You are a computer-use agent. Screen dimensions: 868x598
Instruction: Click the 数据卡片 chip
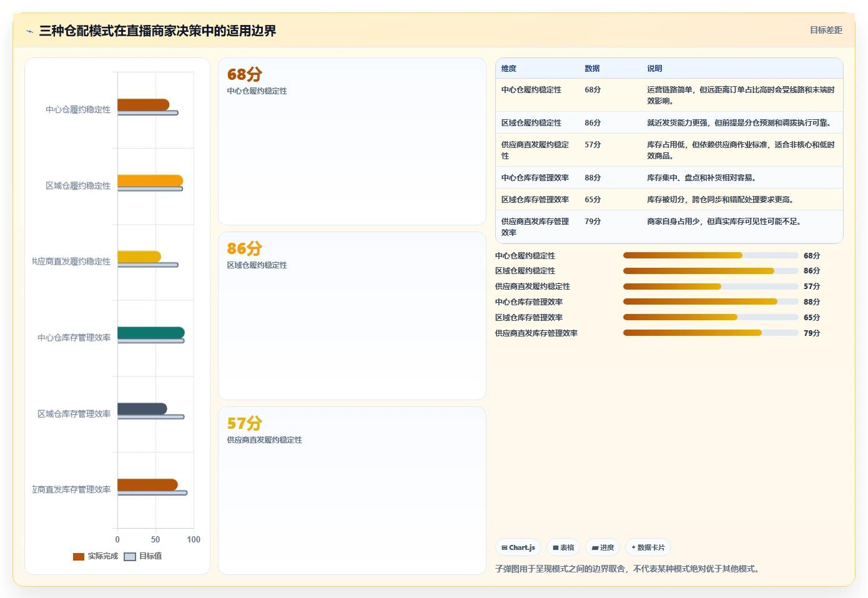tap(648, 547)
